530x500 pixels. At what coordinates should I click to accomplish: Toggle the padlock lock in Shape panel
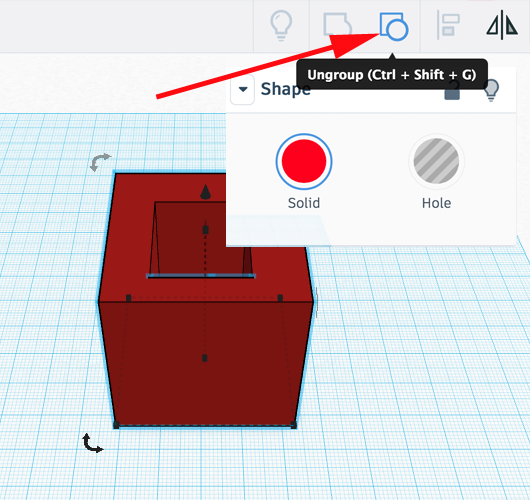[x=452, y=91]
